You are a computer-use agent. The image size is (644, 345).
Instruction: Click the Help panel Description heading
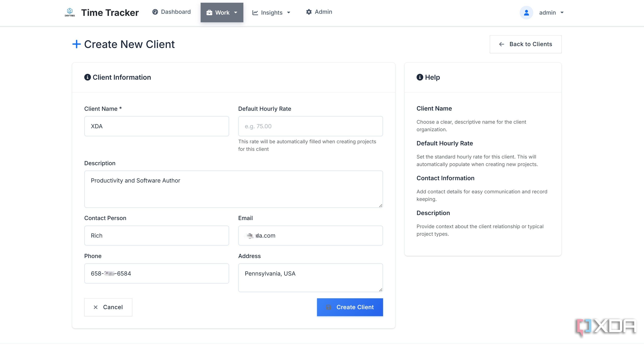click(433, 213)
